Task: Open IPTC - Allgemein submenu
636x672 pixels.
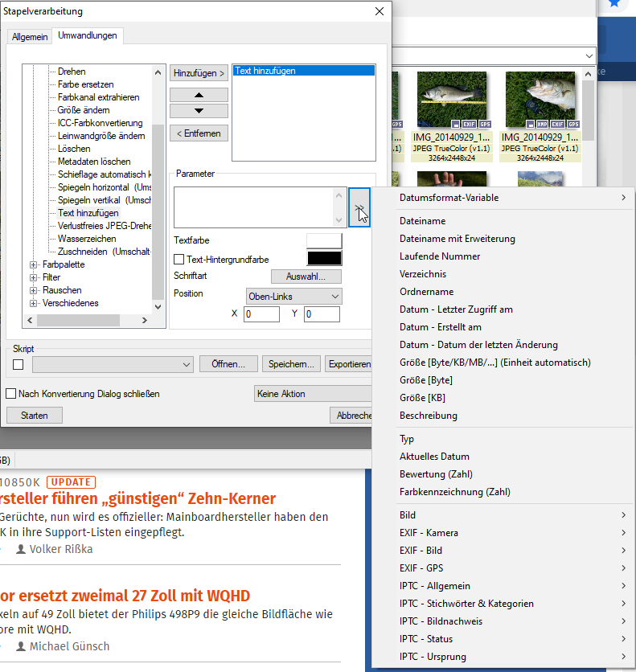Action: [x=503, y=586]
